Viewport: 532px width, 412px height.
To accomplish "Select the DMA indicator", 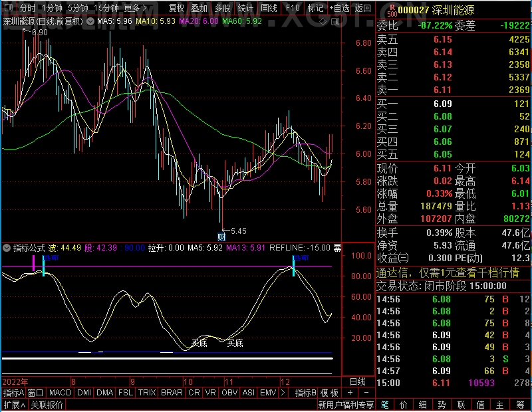I will click(x=104, y=393).
